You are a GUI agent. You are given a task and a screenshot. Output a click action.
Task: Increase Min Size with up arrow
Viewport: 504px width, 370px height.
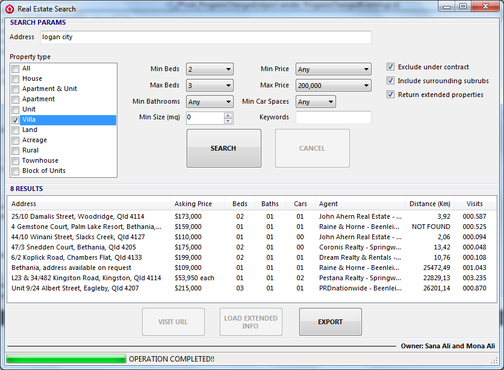click(x=228, y=115)
